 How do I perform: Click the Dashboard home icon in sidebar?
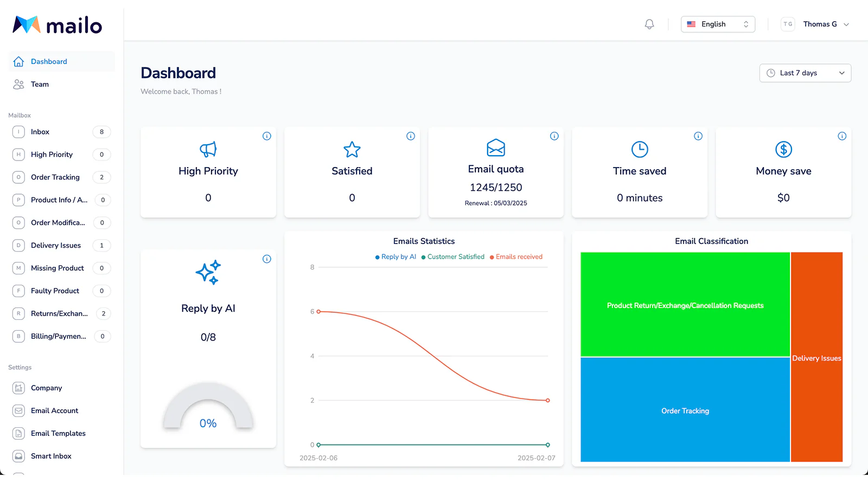point(18,62)
